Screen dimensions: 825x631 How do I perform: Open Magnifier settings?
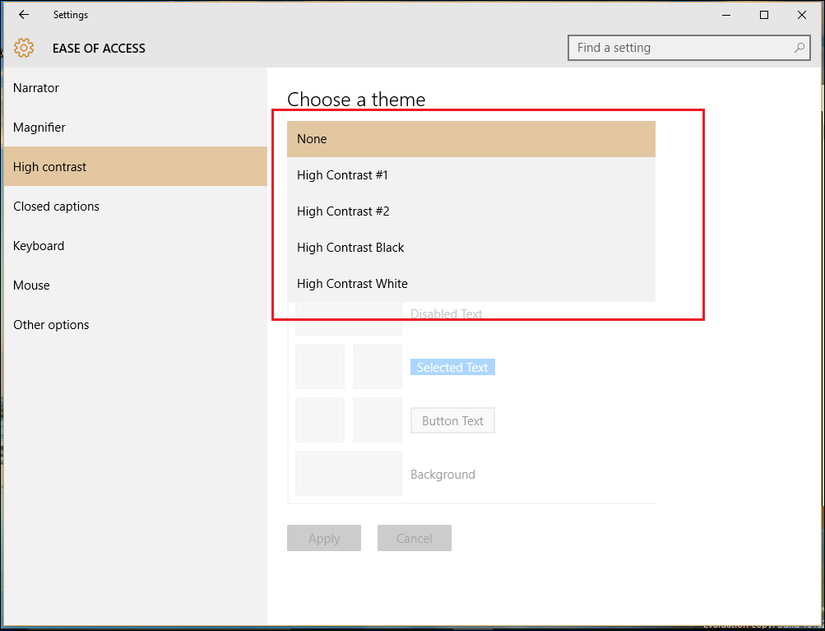coord(40,127)
